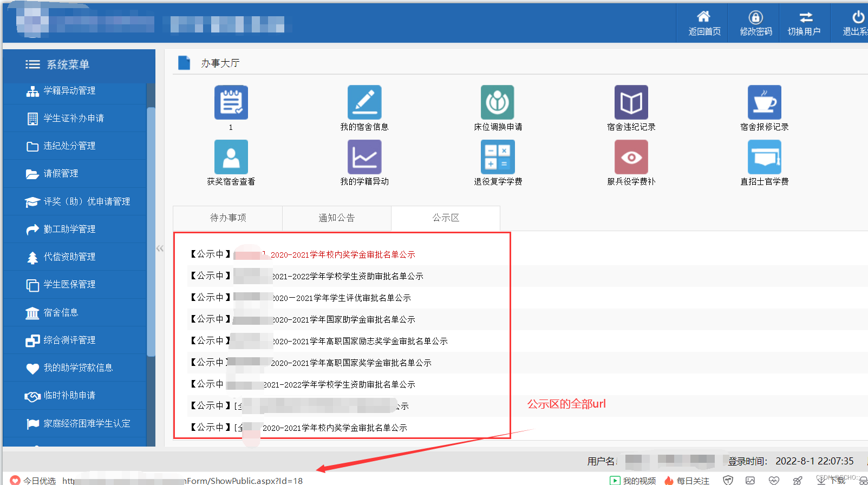
Task: Click 切换用户 to switch accounts
Action: pyautogui.click(x=804, y=23)
